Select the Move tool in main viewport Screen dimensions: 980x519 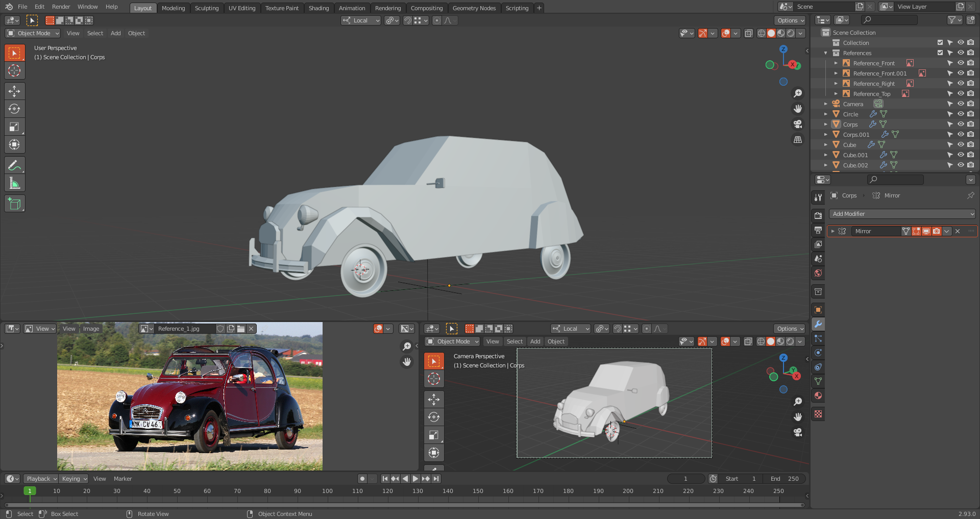(x=14, y=91)
